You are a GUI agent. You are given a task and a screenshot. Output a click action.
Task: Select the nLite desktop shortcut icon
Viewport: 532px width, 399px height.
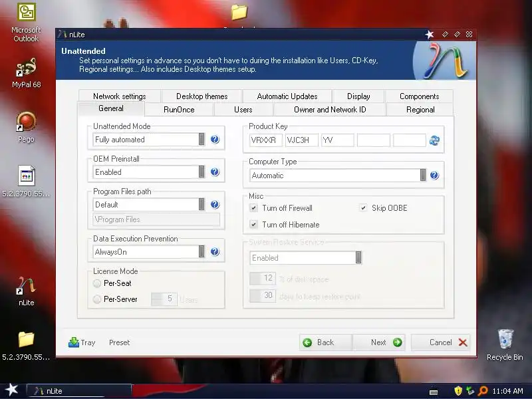coord(26,291)
